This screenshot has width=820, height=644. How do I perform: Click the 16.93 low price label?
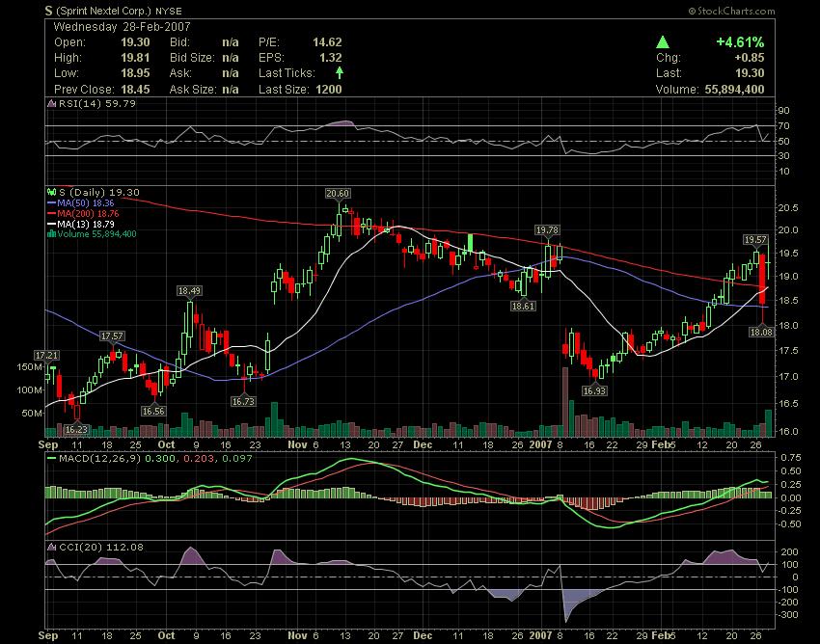click(x=594, y=390)
